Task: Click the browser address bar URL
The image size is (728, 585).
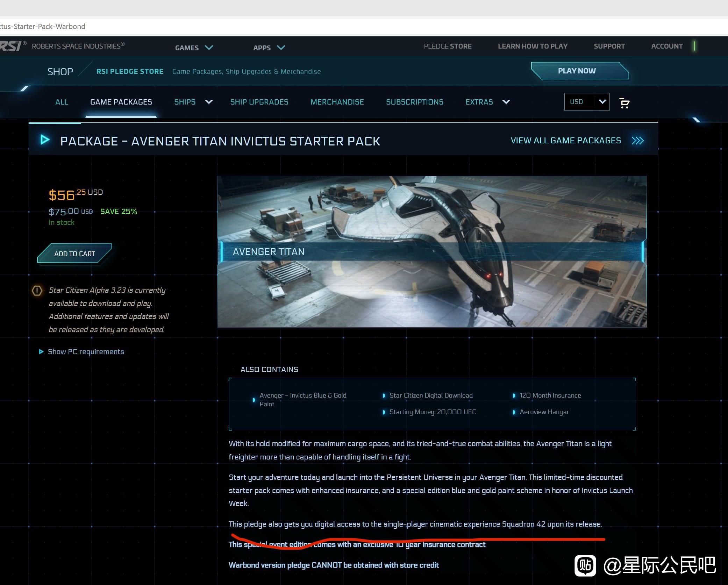Action: tap(43, 26)
